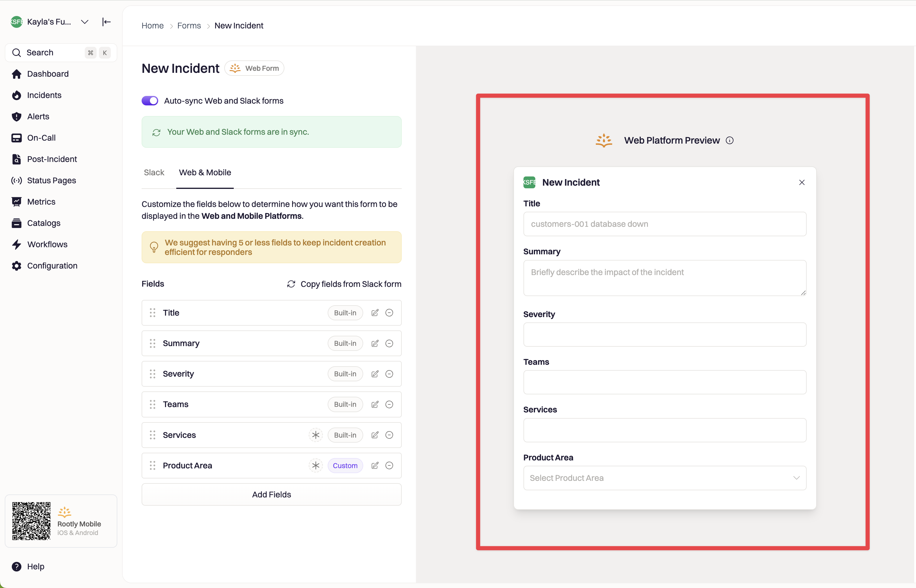Click the Product Area drag handle
Screen dimensions: 916x588
coord(152,466)
